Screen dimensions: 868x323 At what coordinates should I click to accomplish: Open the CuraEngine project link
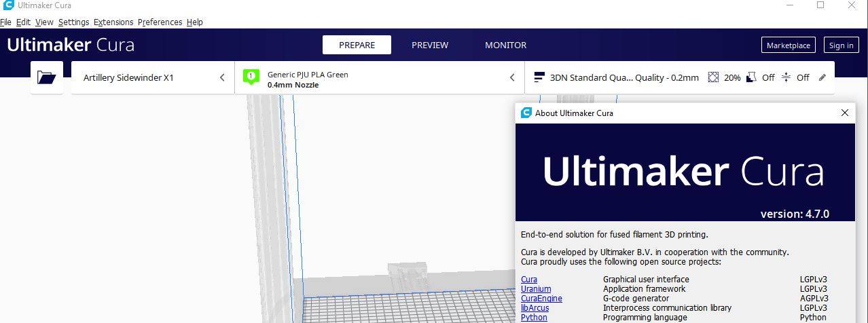(541, 298)
